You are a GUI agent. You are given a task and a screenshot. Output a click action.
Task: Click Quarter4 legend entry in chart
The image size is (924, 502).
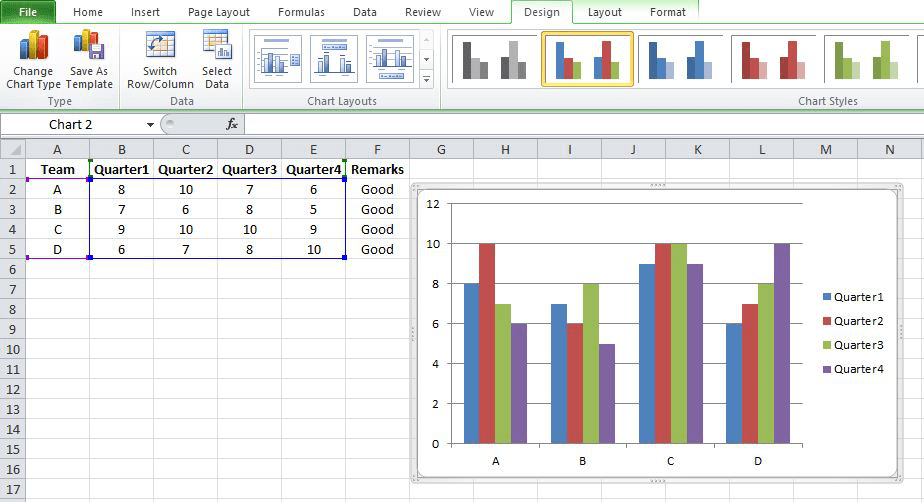click(853, 369)
